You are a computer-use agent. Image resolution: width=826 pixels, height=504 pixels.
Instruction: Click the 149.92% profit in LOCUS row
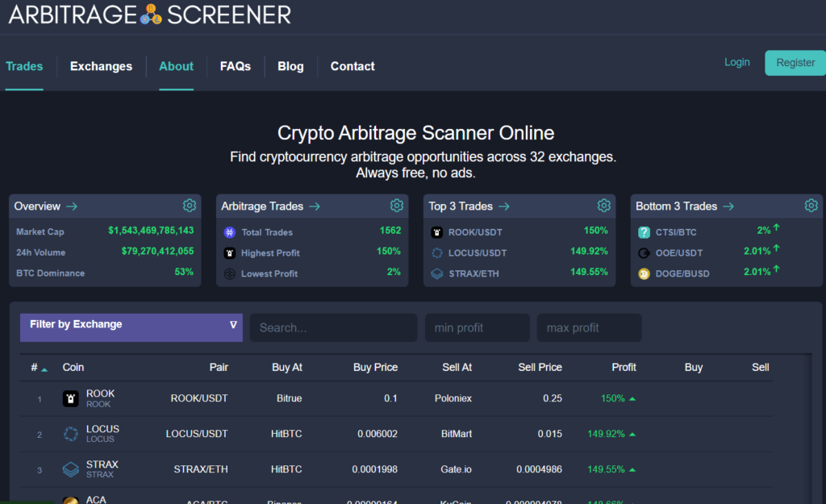click(606, 434)
